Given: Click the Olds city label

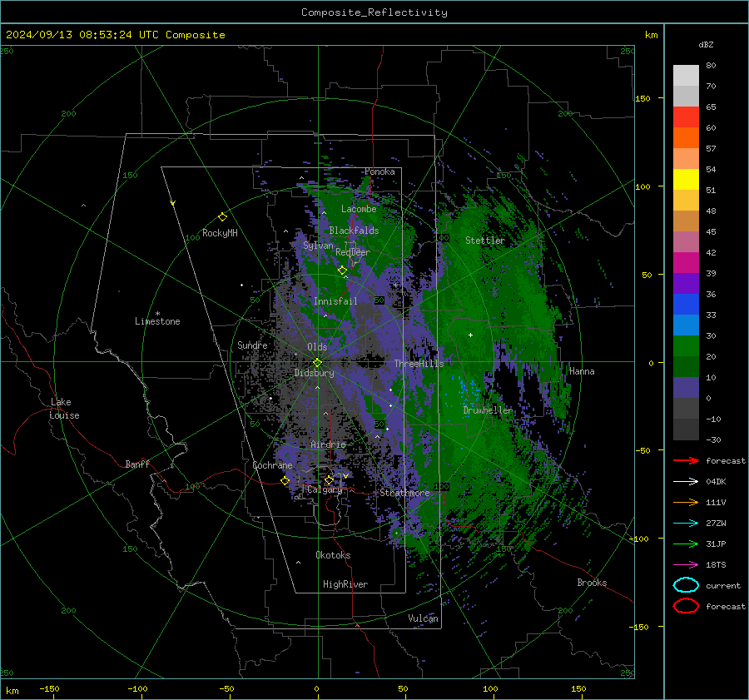Looking at the screenshot, I should 317,347.
